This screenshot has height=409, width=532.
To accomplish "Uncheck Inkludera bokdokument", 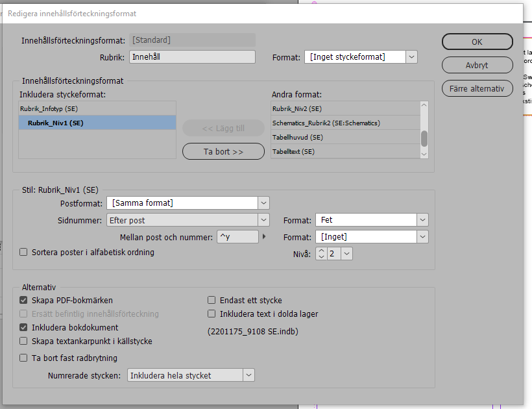I will tap(24, 328).
